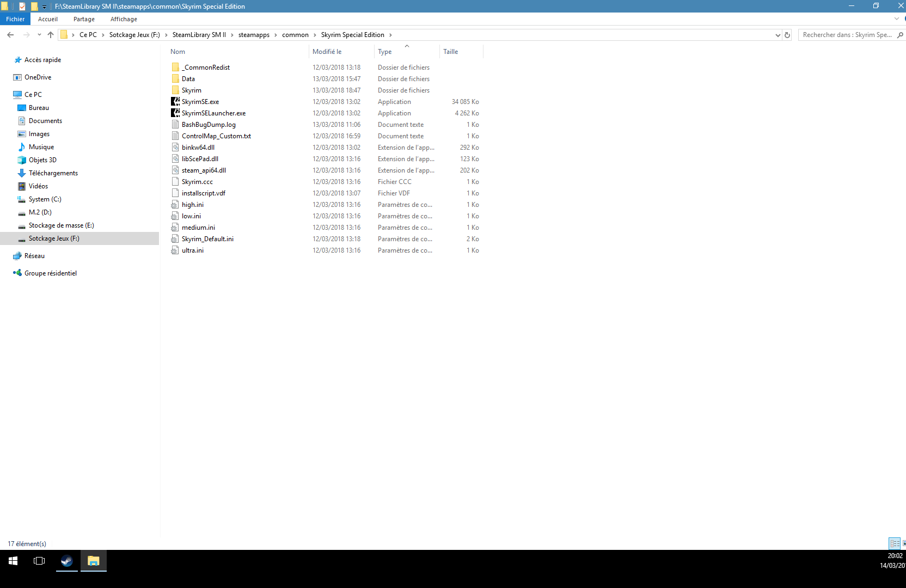
Task: Open Windows Start menu
Action: coord(13,561)
